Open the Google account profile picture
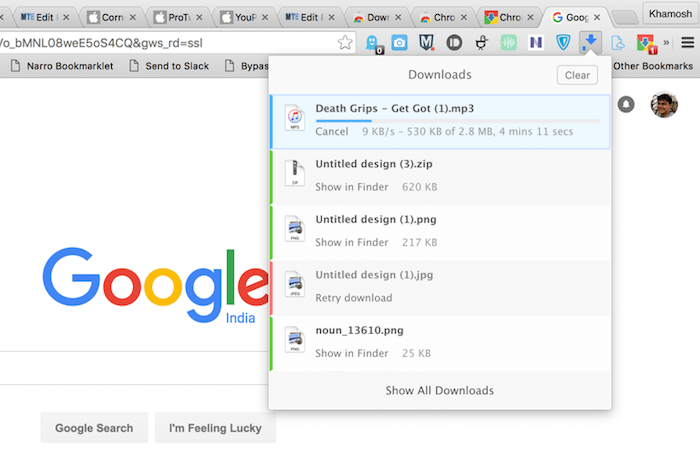This screenshot has height=455, width=700. (x=664, y=104)
